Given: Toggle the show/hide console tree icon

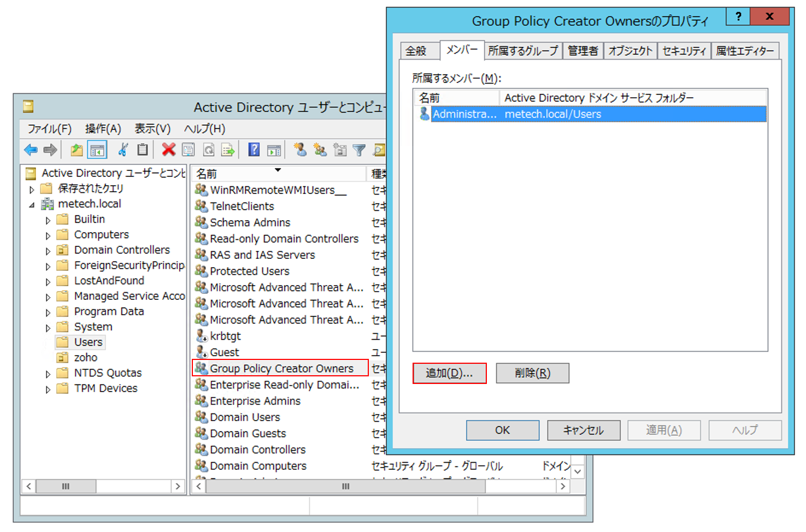Looking at the screenshot, I should pyautogui.click(x=97, y=150).
